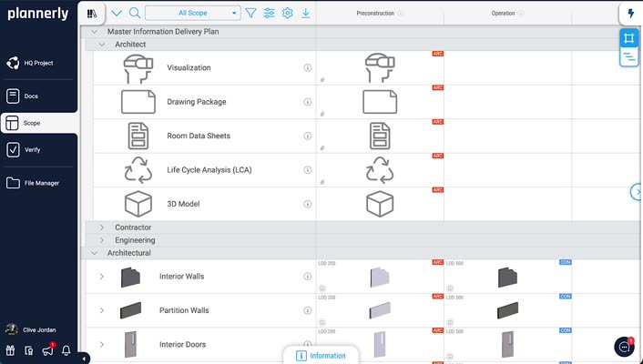643x364 pixels.
Task: Click the Partition Walls Operation thumbnail
Action: click(507, 310)
